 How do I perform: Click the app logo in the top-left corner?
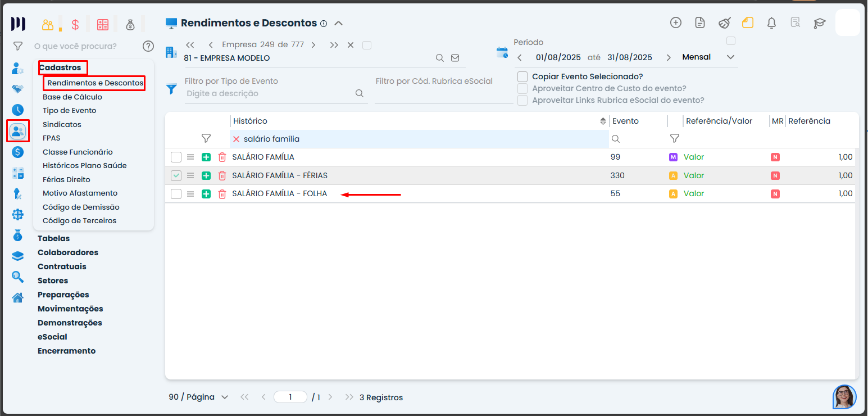click(19, 24)
